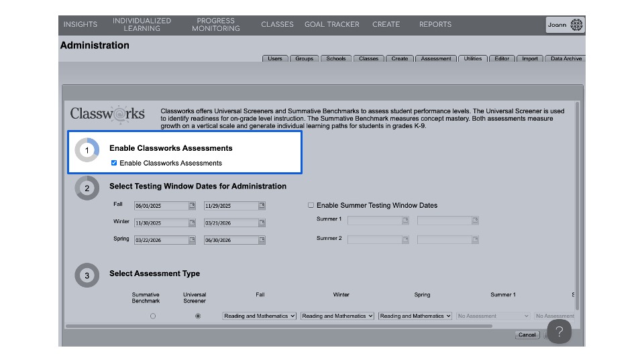Open calendar for Fall start date
The height and width of the screenshot is (362, 644).
pos(192,206)
